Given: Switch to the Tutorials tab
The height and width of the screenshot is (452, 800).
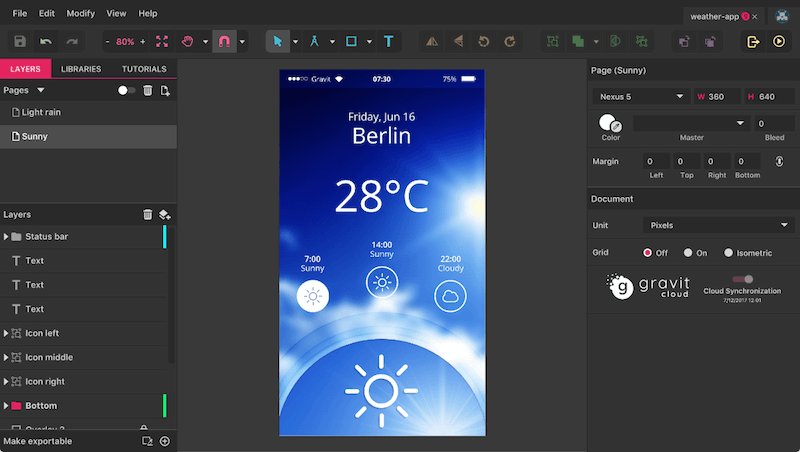Looking at the screenshot, I should pyautogui.click(x=144, y=69).
